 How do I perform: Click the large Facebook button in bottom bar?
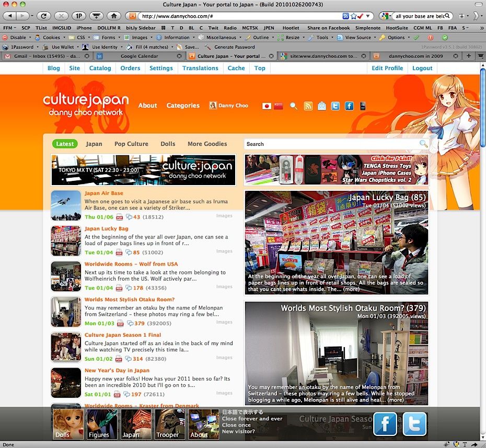385,424
